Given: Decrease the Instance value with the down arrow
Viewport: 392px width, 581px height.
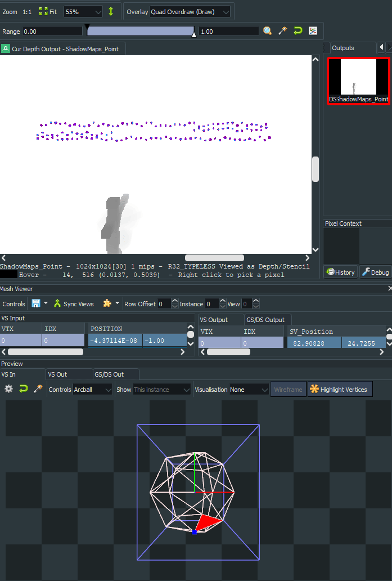Looking at the screenshot, I should coord(223,306).
